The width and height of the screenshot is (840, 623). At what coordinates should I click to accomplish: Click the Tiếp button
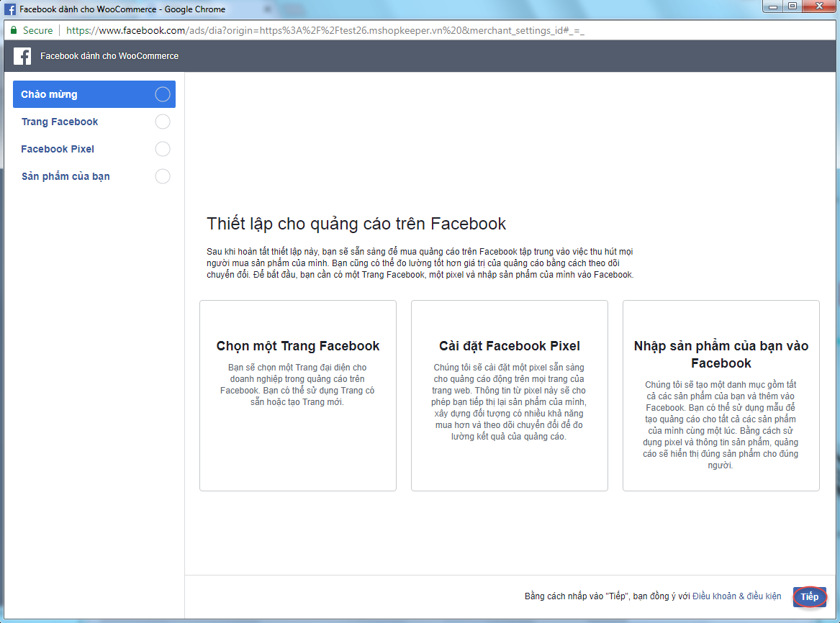pos(810,597)
